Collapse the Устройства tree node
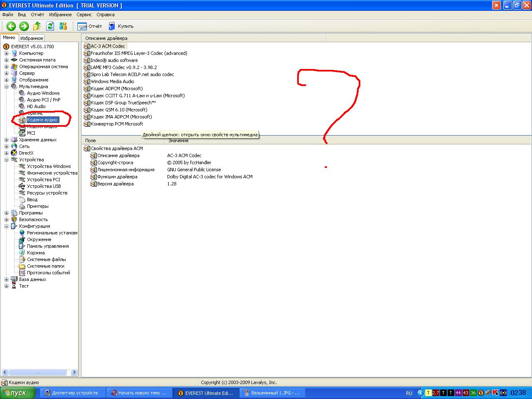The image size is (532, 399). pos(6,160)
